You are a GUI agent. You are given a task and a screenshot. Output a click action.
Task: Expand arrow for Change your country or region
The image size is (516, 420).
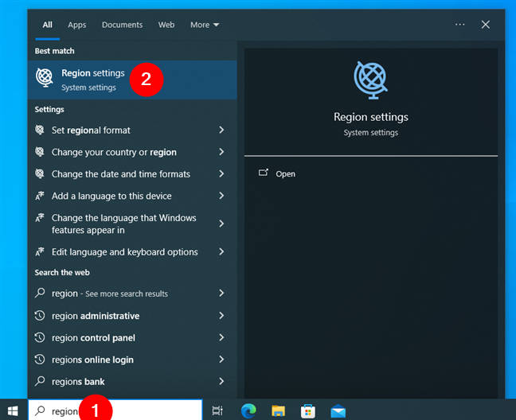click(221, 152)
